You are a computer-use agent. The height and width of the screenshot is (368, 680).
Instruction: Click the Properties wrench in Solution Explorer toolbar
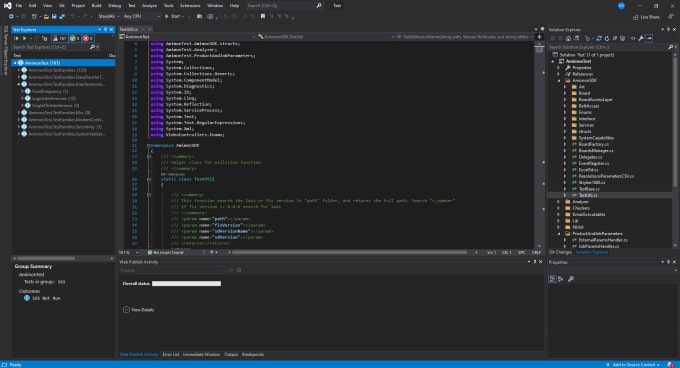pyautogui.click(x=641, y=38)
